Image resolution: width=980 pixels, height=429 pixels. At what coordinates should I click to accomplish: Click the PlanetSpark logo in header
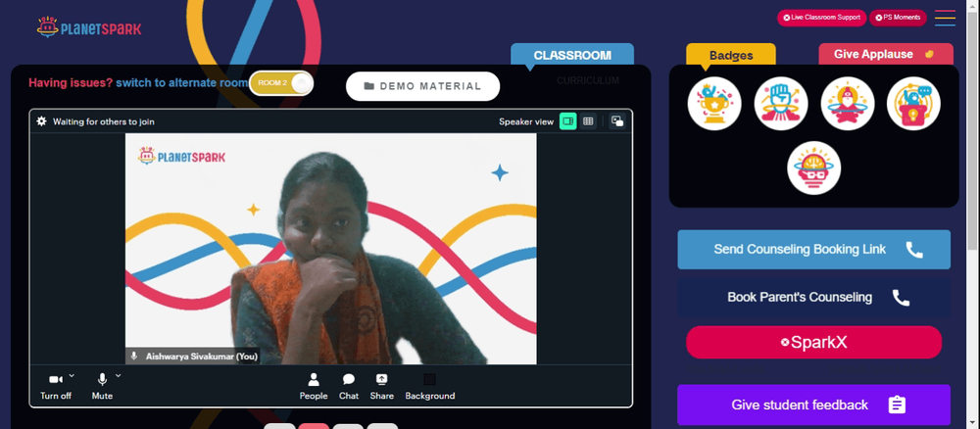point(89,27)
